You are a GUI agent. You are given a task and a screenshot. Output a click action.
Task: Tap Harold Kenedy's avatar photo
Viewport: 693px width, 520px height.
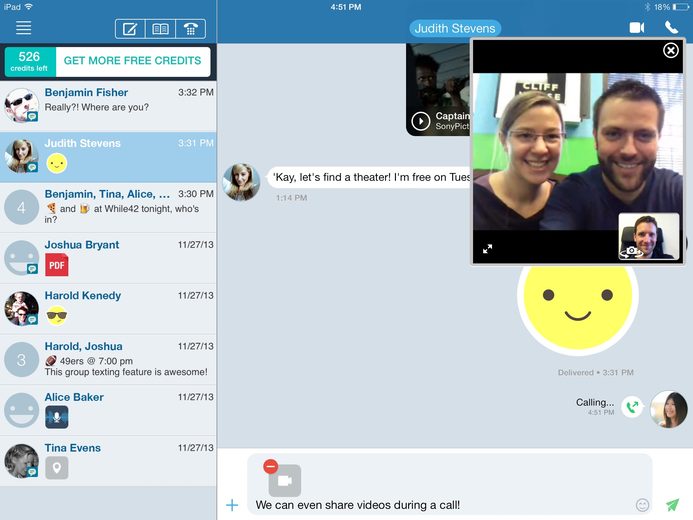pyautogui.click(x=21, y=309)
